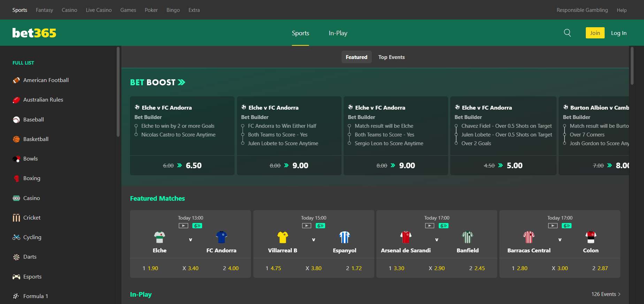The width and height of the screenshot is (644, 304).
Task: Click the bet365 logo
Action: coord(34,33)
